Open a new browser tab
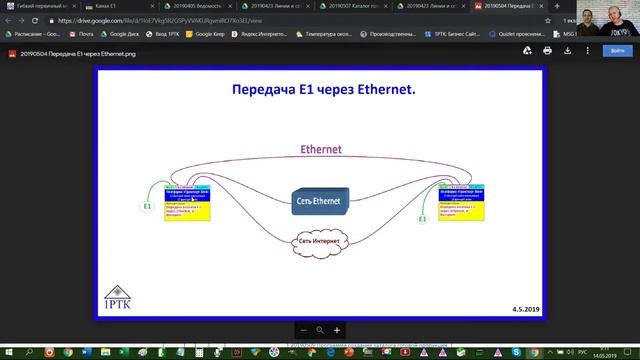The width and height of the screenshot is (640, 360). tap(557, 6)
